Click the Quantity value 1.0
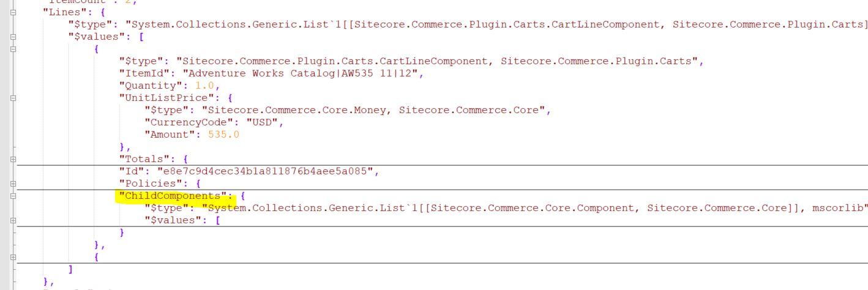The image size is (868, 290). [205, 86]
